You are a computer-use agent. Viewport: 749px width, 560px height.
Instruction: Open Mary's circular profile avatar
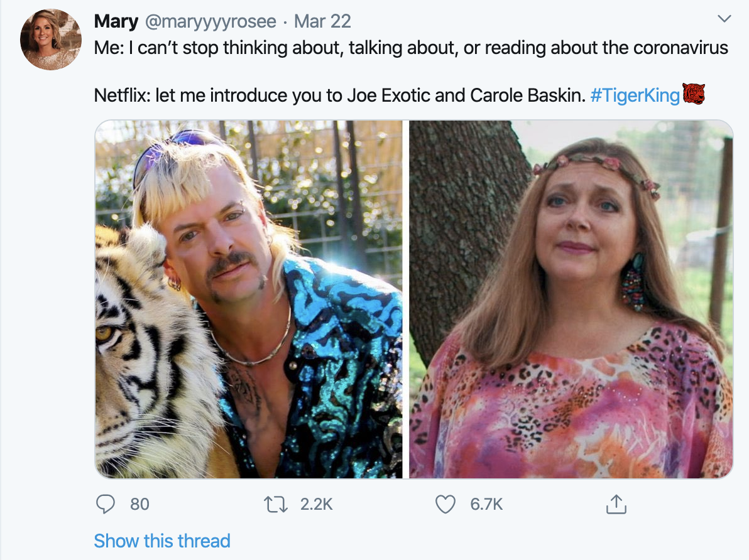pyautogui.click(x=51, y=40)
